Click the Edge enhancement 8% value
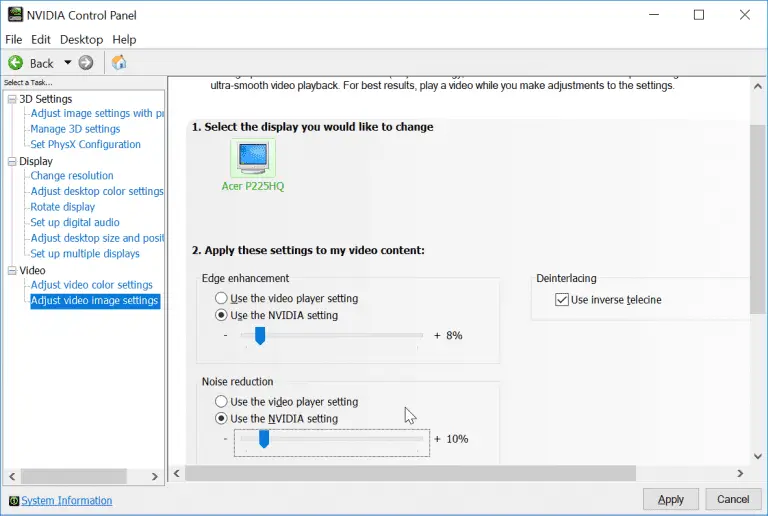 point(454,336)
